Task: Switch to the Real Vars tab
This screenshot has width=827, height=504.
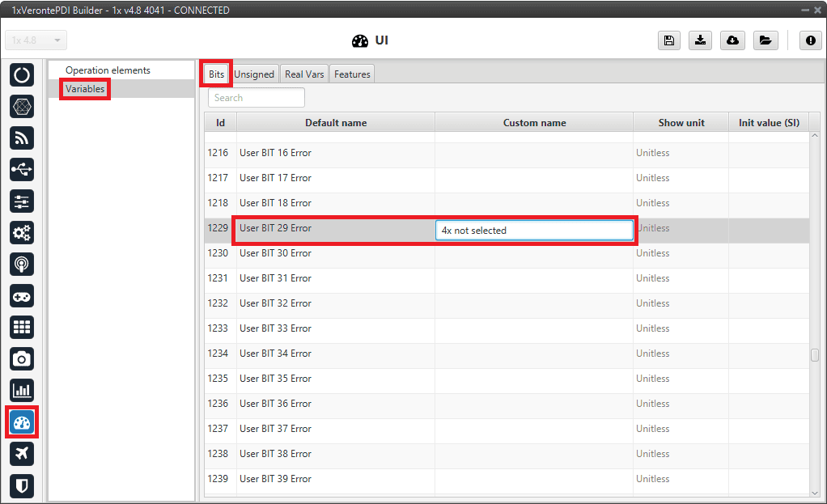Action: [304, 74]
